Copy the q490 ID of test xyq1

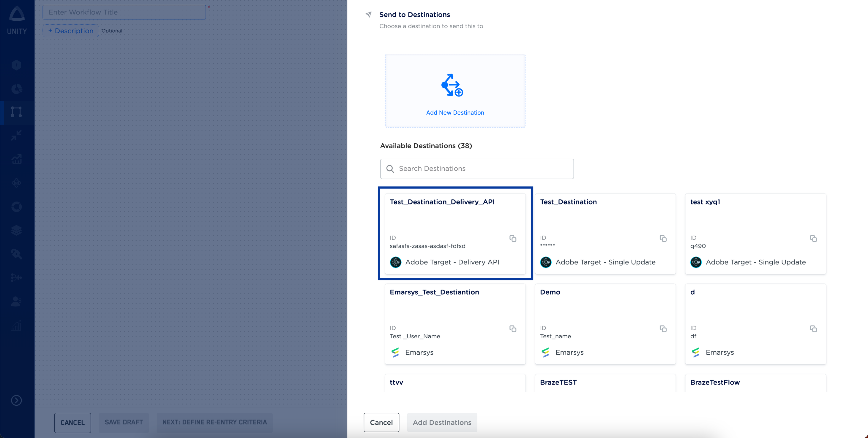(x=813, y=238)
